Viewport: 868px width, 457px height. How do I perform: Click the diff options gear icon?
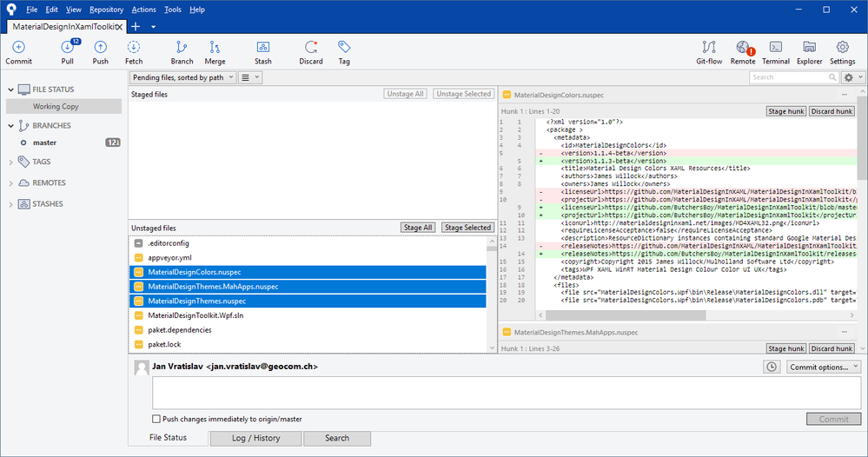click(849, 77)
